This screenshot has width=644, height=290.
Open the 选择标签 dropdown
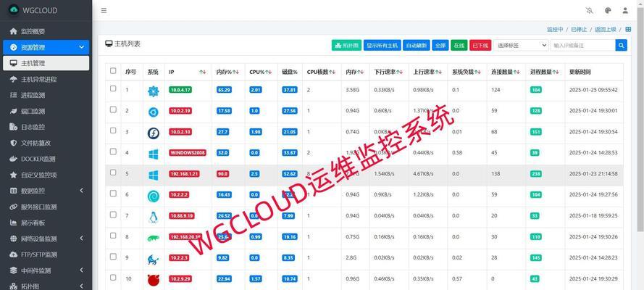pos(521,45)
